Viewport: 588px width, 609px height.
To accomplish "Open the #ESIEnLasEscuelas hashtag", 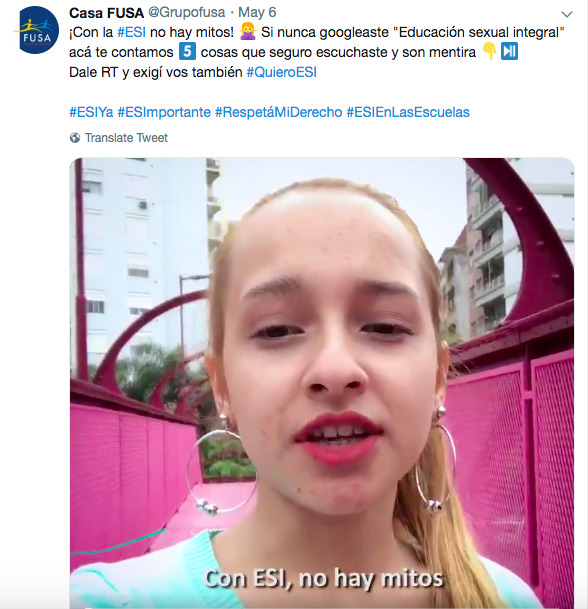I will (x=408, y=112).
